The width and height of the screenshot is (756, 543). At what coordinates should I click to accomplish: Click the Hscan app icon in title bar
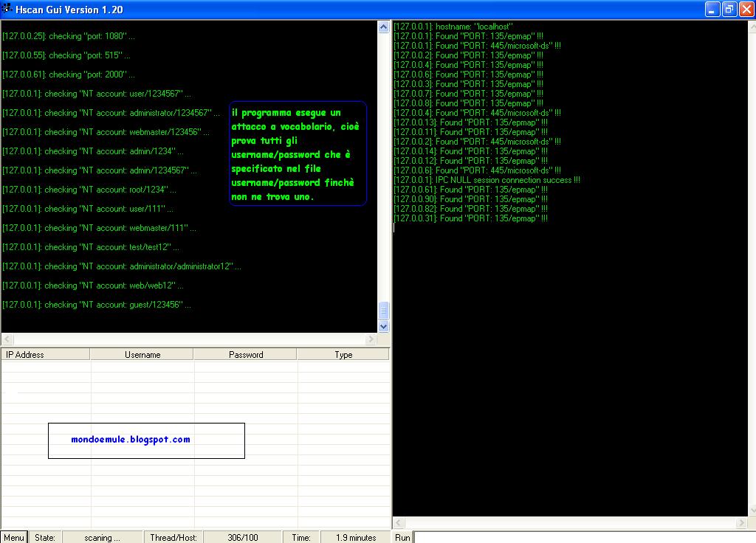point(7,9)
